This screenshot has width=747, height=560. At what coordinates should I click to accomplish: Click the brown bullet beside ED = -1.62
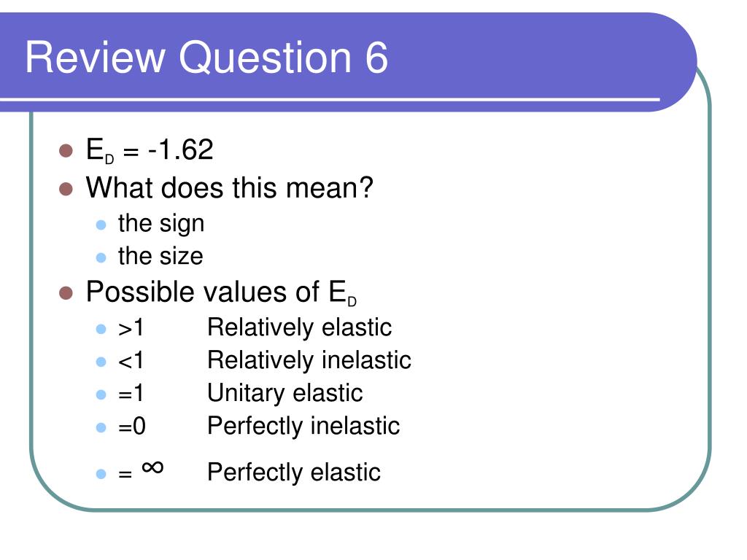(x=66, y=151)
